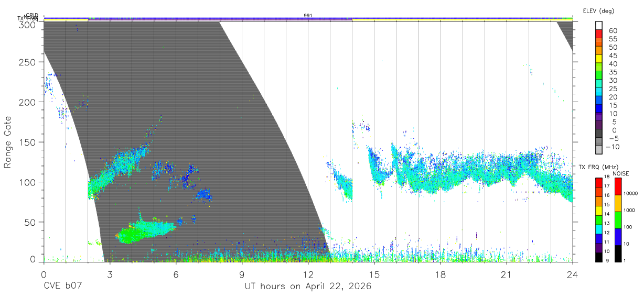
Task: Click the blue segment of the NOISE colorbar
Action: [x=618, y=236]
